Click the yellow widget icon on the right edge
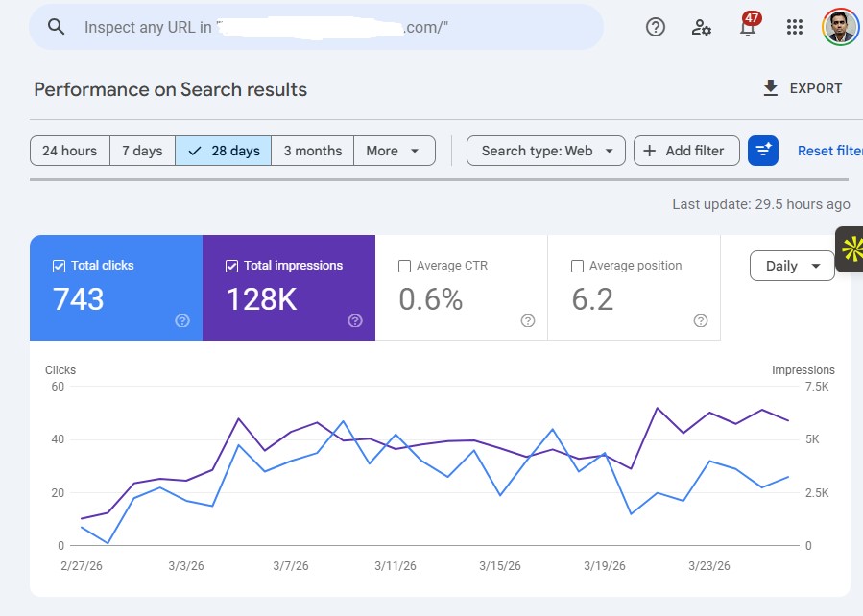 click(x=855, y=248)
